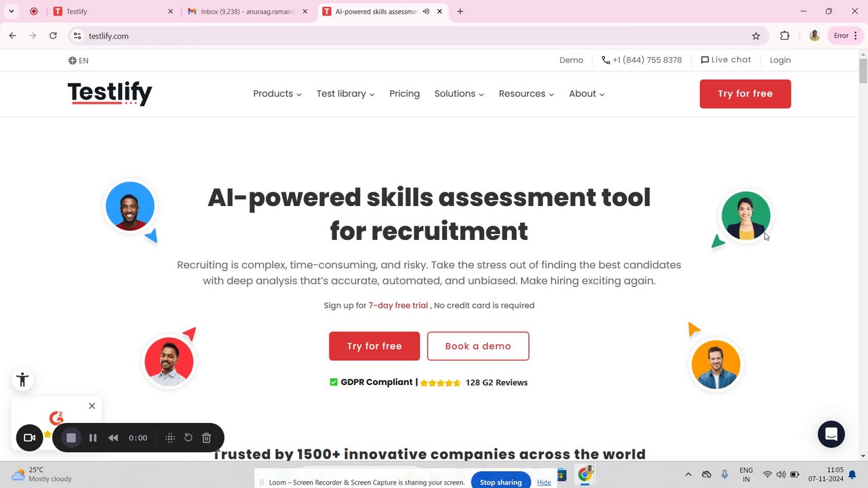
Task: Stop the Loom recording
Action: point(71,438)
